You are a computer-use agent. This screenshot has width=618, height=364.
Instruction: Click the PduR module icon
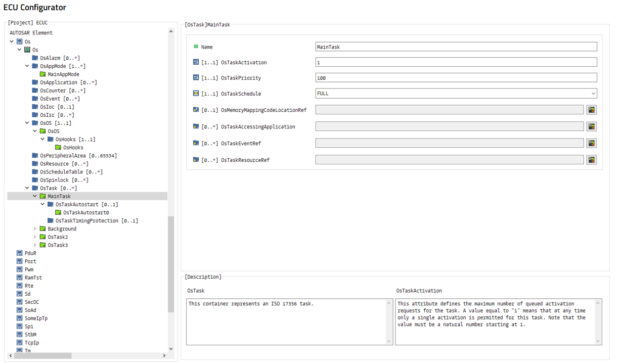tap(19, 253)
